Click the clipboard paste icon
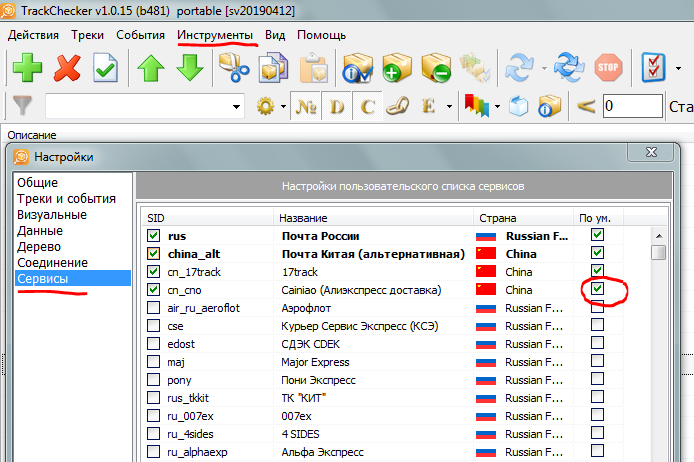Viewport: 694px width, 462px height. 313,68
